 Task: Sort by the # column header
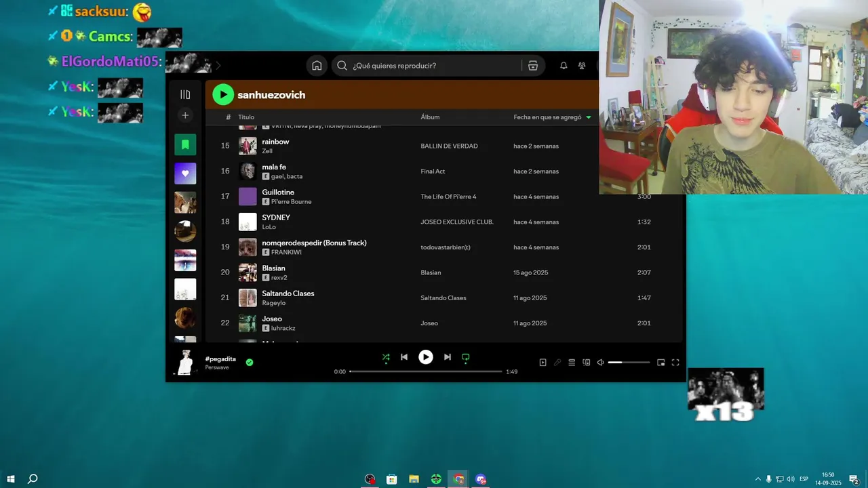pyautogui.click(x=229, y=117)
